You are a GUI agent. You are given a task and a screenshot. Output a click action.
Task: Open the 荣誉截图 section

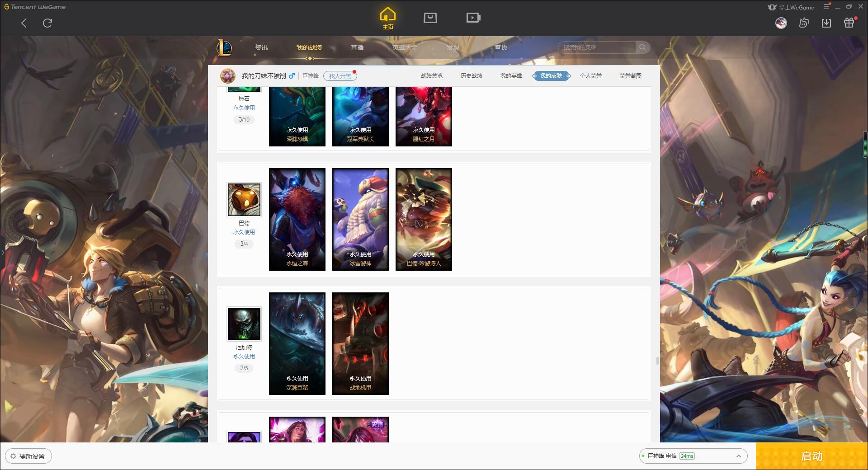[631, 76]
